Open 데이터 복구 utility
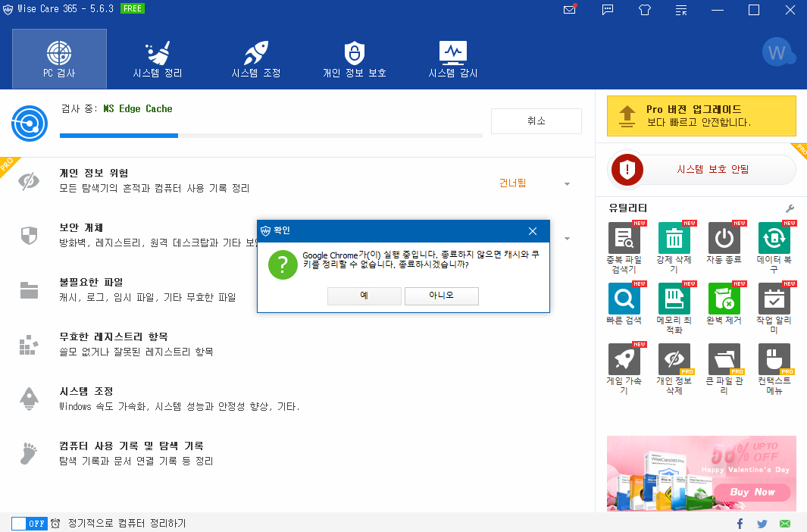 click(774, 248)
